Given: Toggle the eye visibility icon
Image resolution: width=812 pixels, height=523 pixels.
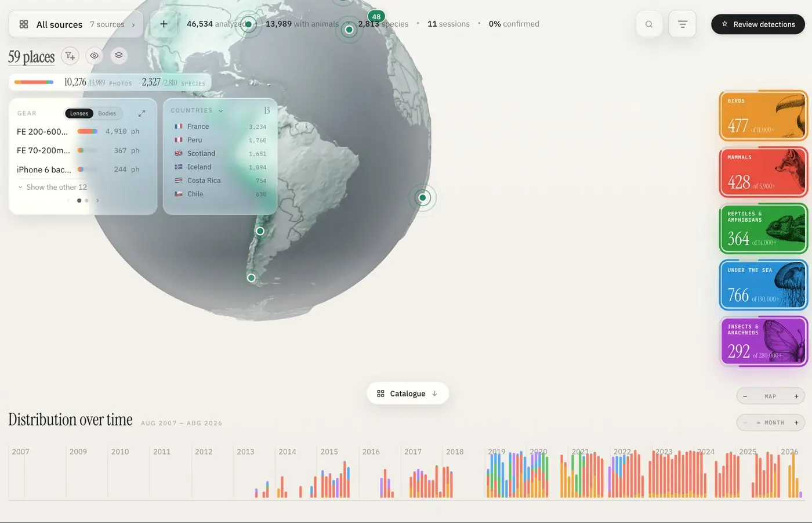Looking at the screenshot, I should (x=94, y=56).
